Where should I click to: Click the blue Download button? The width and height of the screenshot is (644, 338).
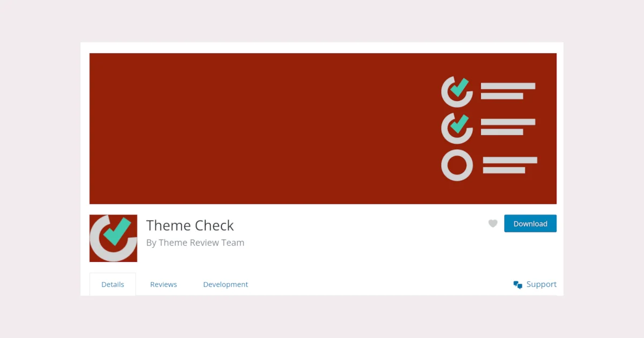coord(530,224)
